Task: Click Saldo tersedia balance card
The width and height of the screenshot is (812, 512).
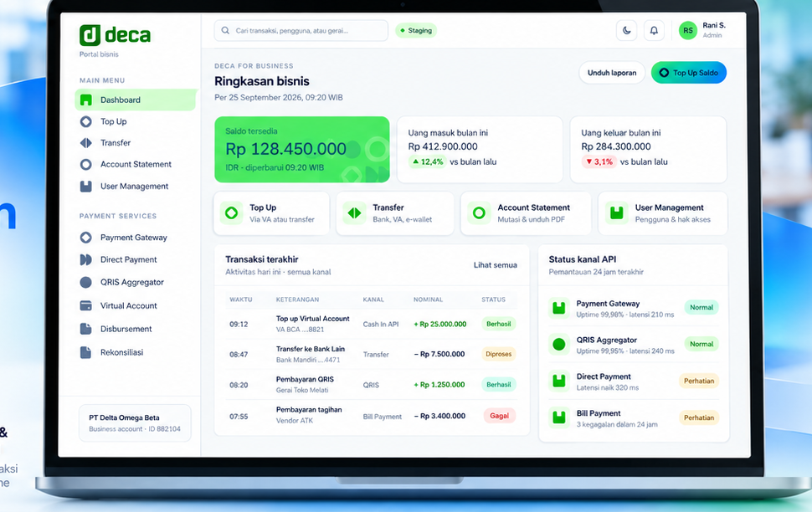Action: coord(302,150)
